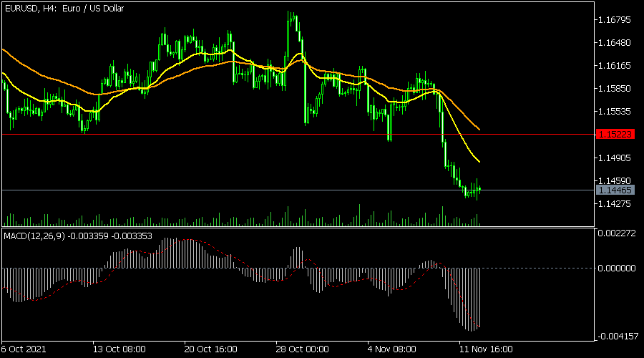Select the yellow moving average line end
Image resolution: width=644 pixels, height=358 pixels.
click(x=479, y=161)
